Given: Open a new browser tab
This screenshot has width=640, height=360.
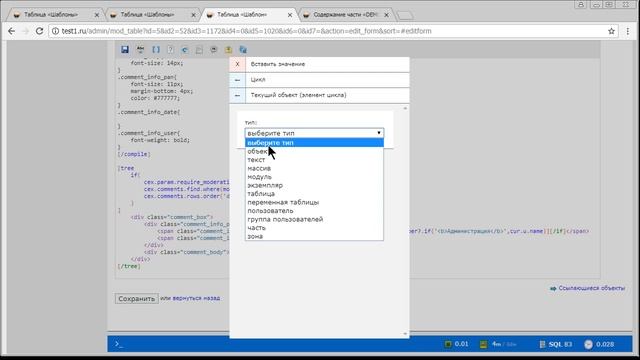Looking at the screenshot, I should coord(405,16).
